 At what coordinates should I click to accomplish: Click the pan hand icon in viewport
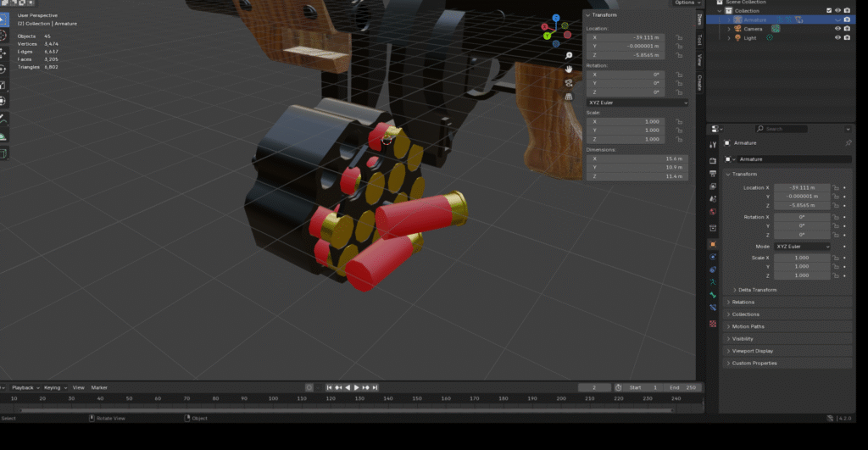[570, 69]
